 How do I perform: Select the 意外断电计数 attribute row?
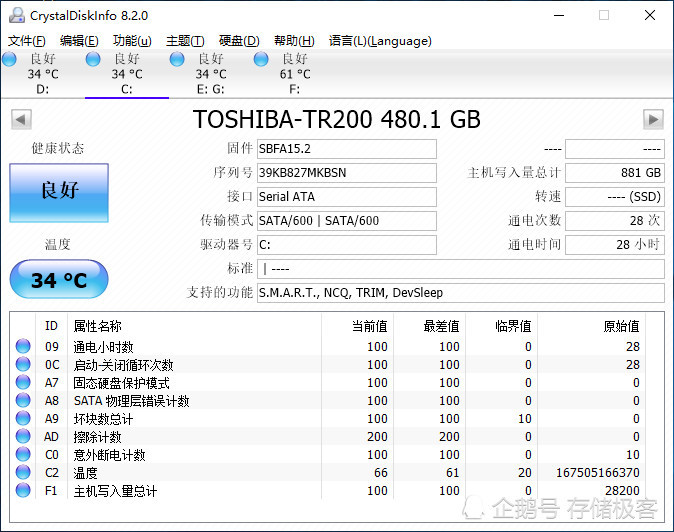point(329,455)
